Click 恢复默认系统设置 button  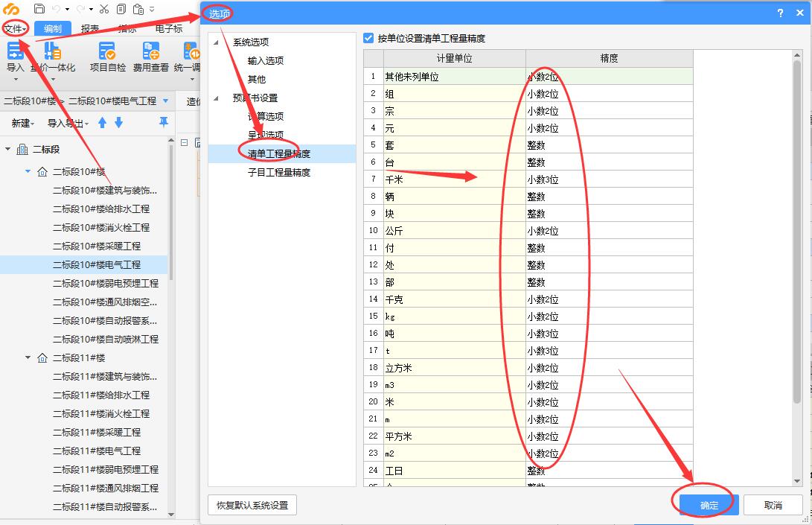(x=252, y=505)
